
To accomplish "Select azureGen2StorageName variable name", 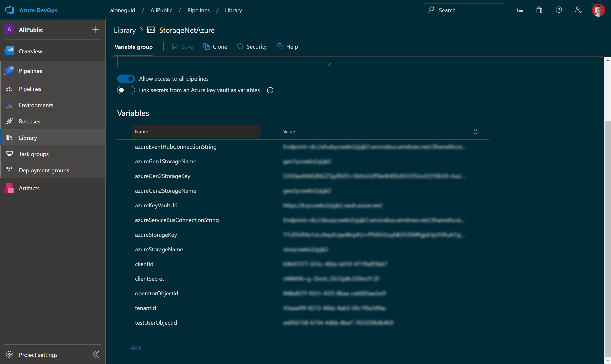I will coord(166,191).
